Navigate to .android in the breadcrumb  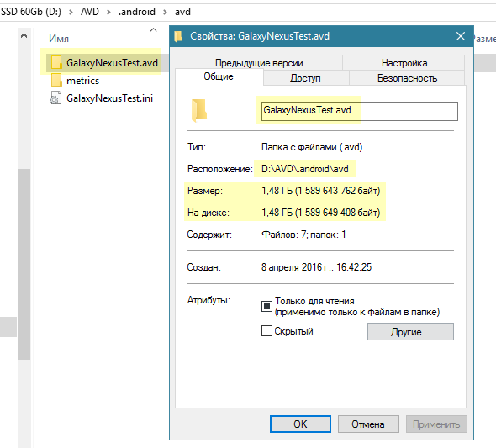(x=137, y=12)
